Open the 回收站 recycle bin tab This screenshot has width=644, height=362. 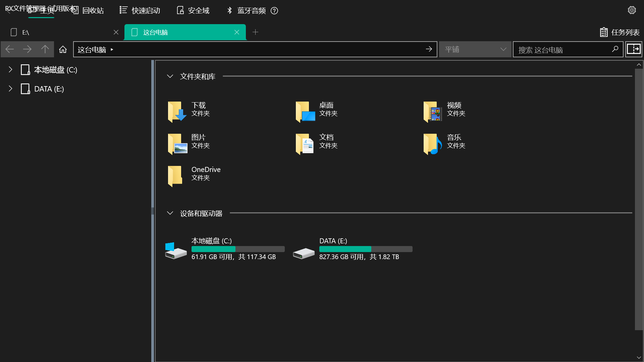click(x=88, y=10)
